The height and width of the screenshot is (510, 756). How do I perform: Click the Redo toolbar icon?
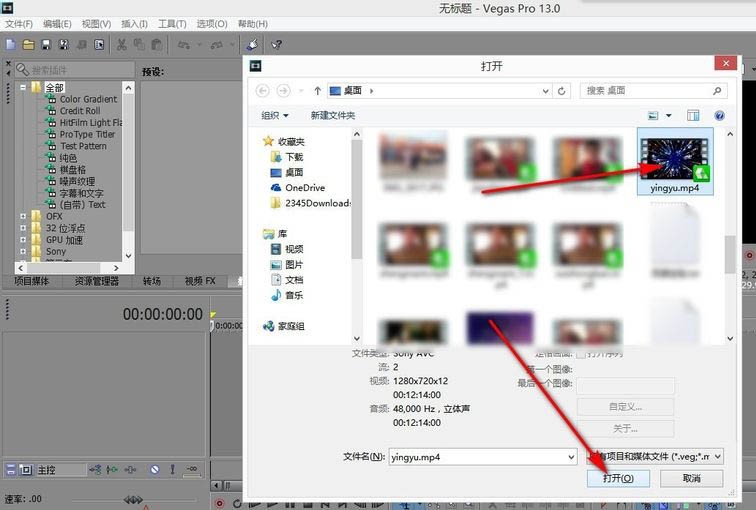click(216, 45)
